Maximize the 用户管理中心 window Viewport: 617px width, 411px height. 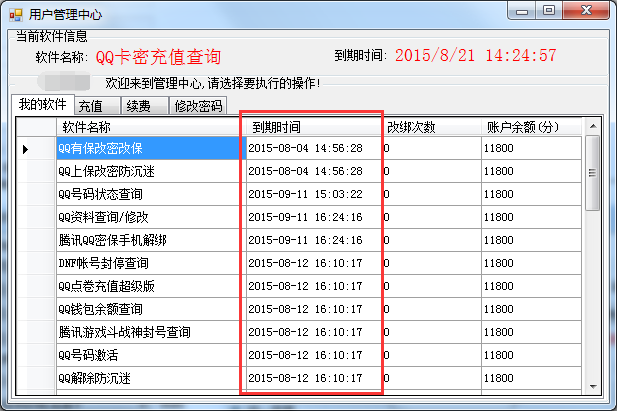point(549,11)
